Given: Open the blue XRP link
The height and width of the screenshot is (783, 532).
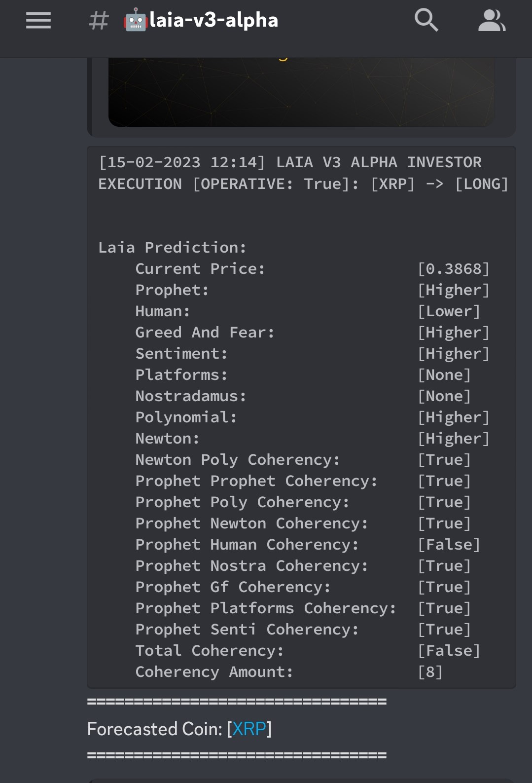Looking at the screenshot, I should click(249, 729).
